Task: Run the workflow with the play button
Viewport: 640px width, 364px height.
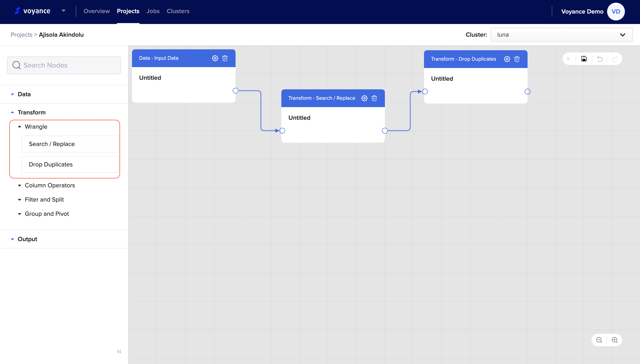Action: [569, 59]
